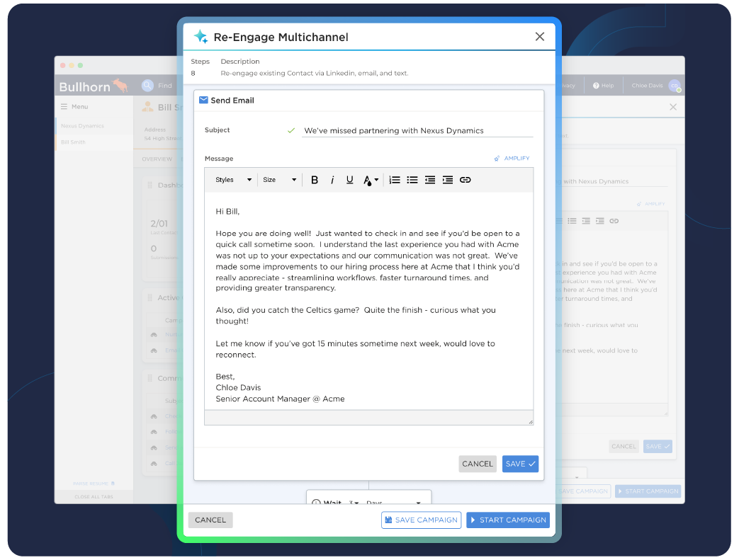Screen dimensions: 739x560
Task: Click faded link icon in background editor toolbar
Action: coord(614,221)
